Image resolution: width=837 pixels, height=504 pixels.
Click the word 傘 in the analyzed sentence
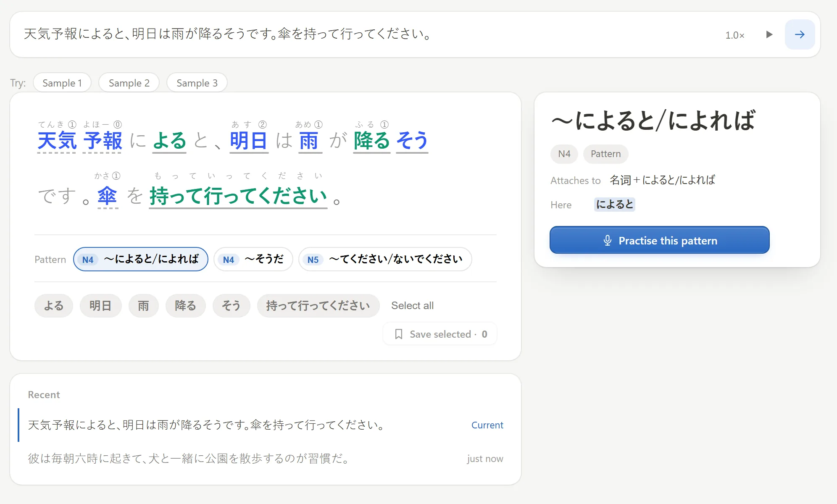(x=107, y=196)
